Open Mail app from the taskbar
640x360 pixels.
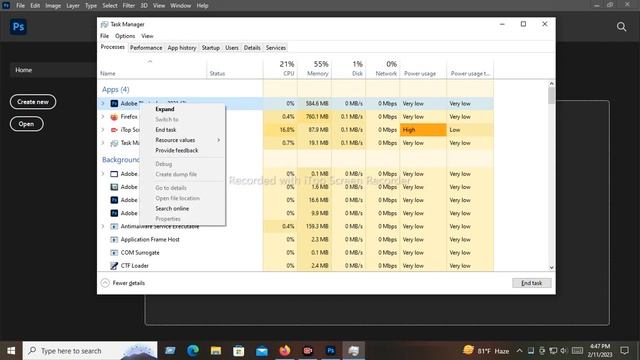(262, 351)
